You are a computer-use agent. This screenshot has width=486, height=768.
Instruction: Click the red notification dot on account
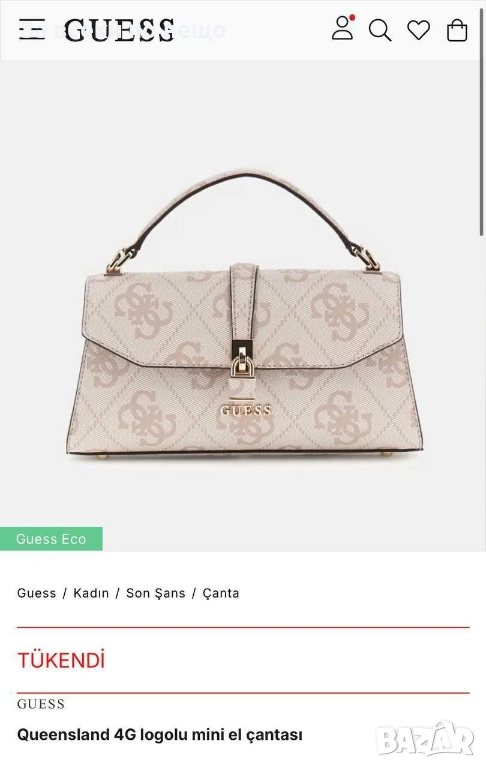[352, 18]
